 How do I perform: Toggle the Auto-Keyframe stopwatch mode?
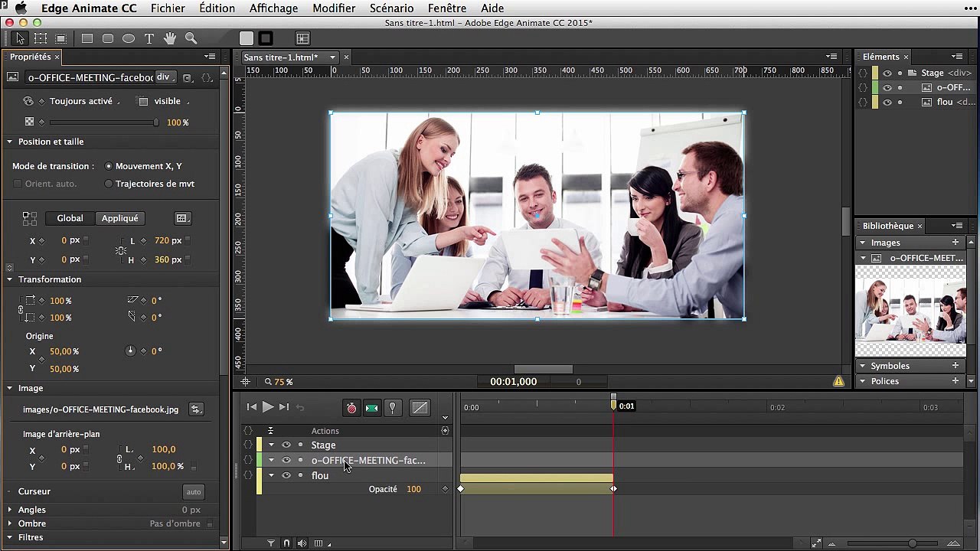[x=351, y=408]
